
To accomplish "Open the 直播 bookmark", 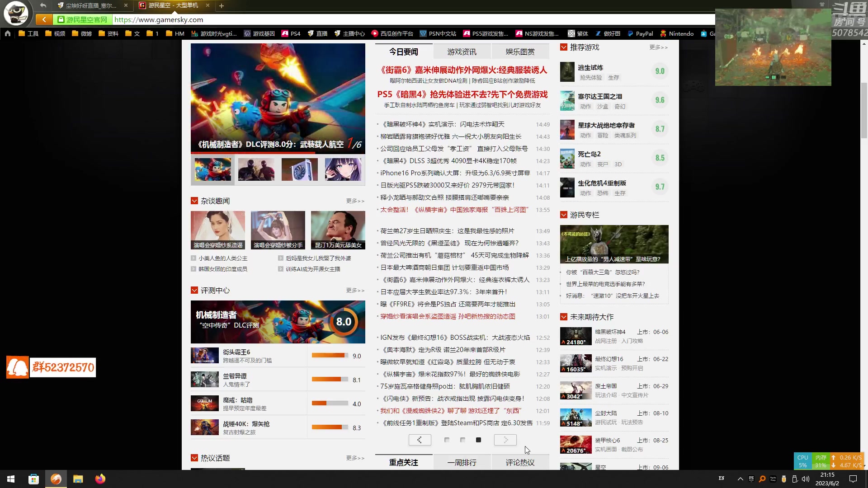I will tap(317, 33).
